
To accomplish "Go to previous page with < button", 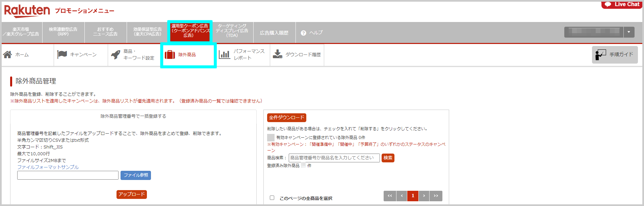I will coord(402,196).
